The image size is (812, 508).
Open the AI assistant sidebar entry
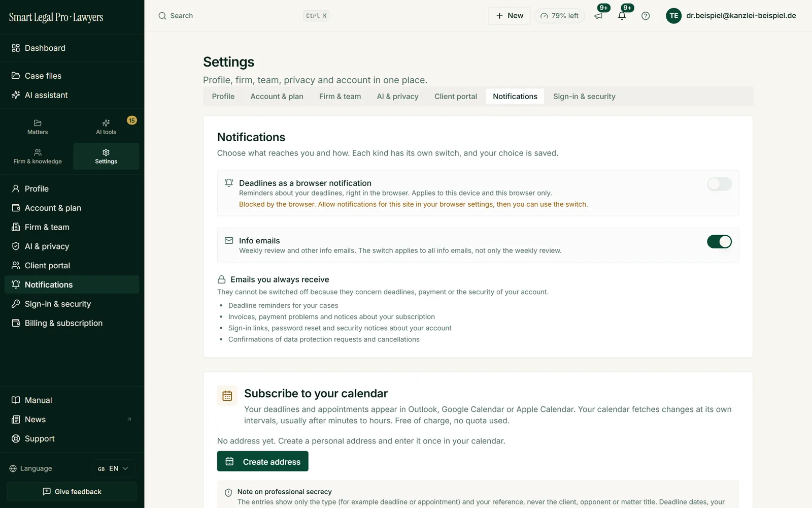(x=72, y=95)
